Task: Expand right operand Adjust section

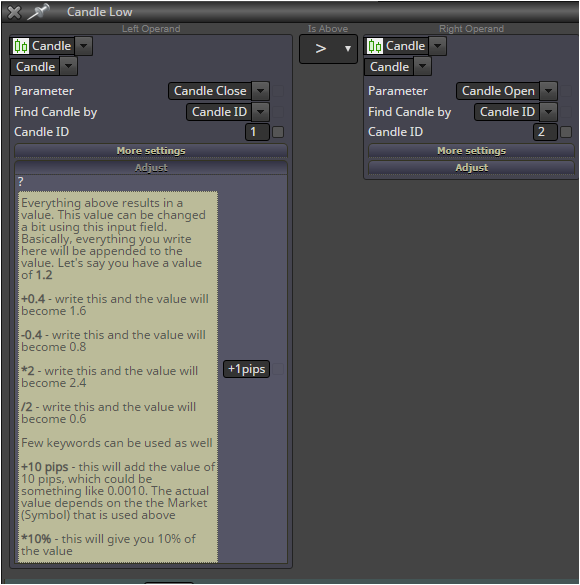Action: tap(471, 168)
